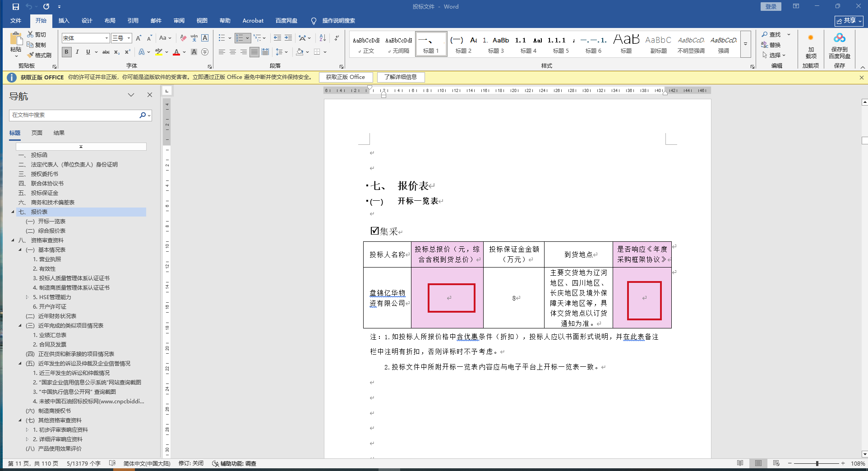This screenshot has height=471, width=868.
Task: Open the 审阅 ribbon tab
Action: (179, 21)
